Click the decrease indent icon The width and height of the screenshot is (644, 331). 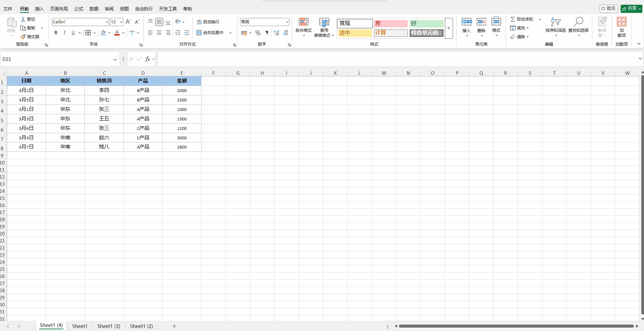pos(178,33)
